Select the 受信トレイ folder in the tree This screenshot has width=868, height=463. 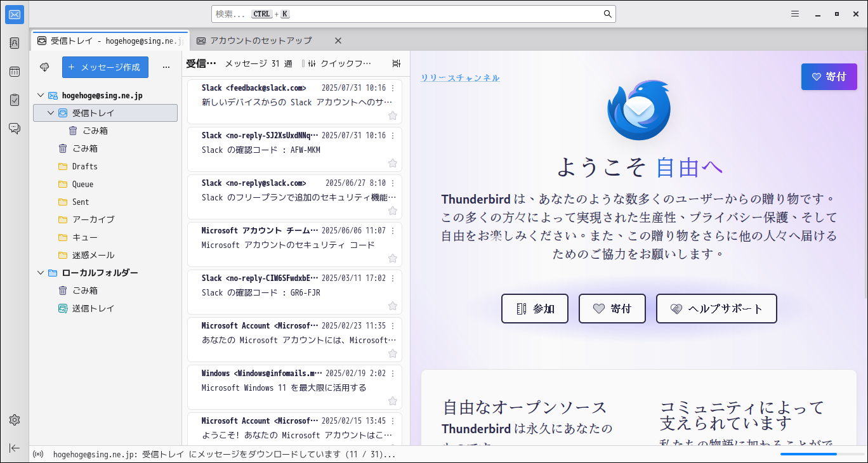[x=105, y=113]
